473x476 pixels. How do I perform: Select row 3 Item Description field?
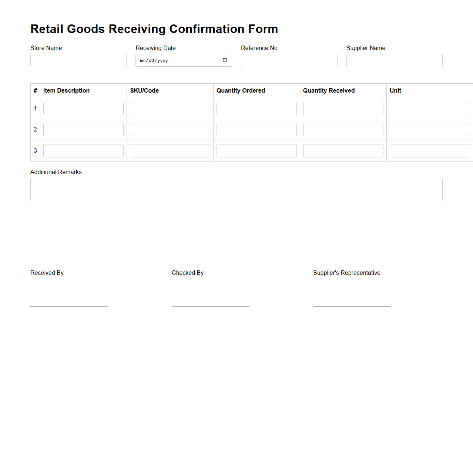click(x=83, y=150)
